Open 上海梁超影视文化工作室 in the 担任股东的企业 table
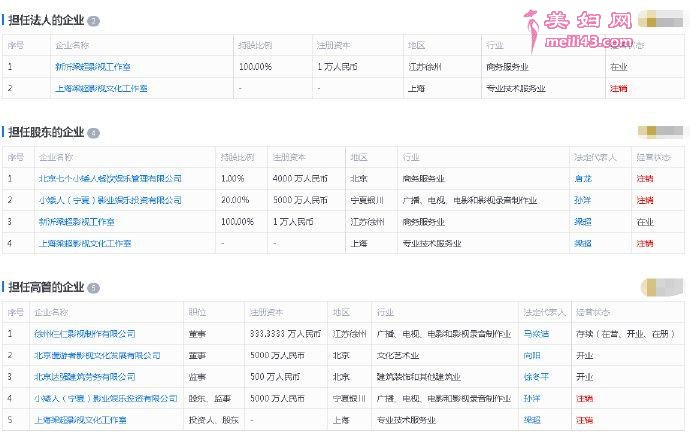The height and width of the screenshot is (446, 690). click(84, 243)
